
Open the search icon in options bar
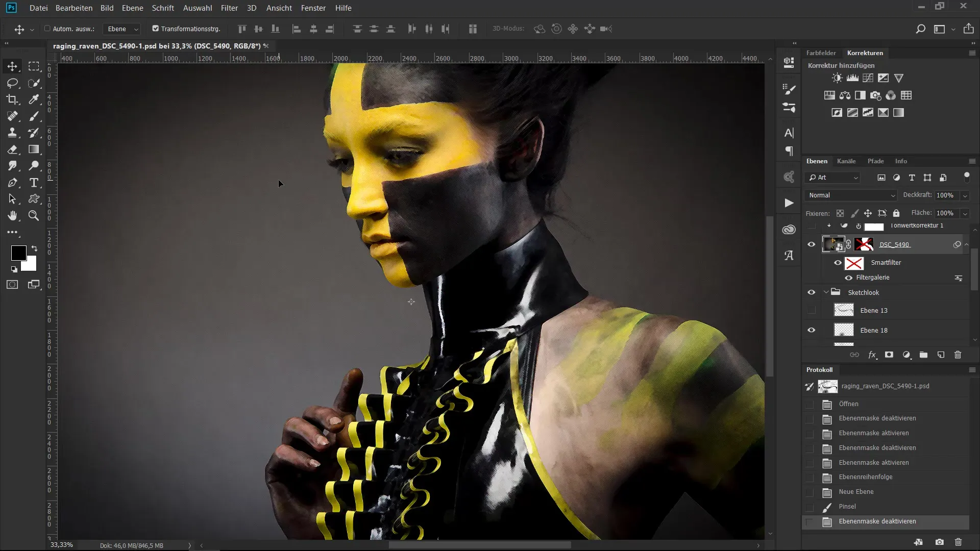(x=920, y=29)
